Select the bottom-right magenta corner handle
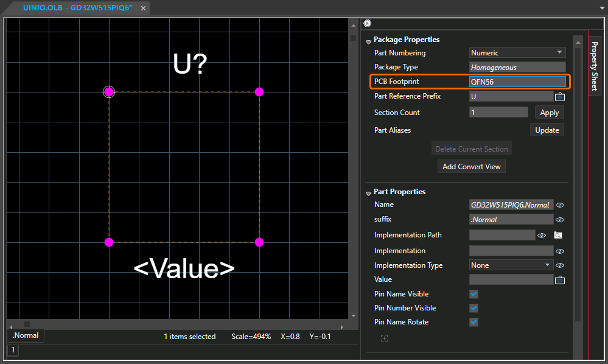Viewport: 608px width, 364px height. coord(259,242)
